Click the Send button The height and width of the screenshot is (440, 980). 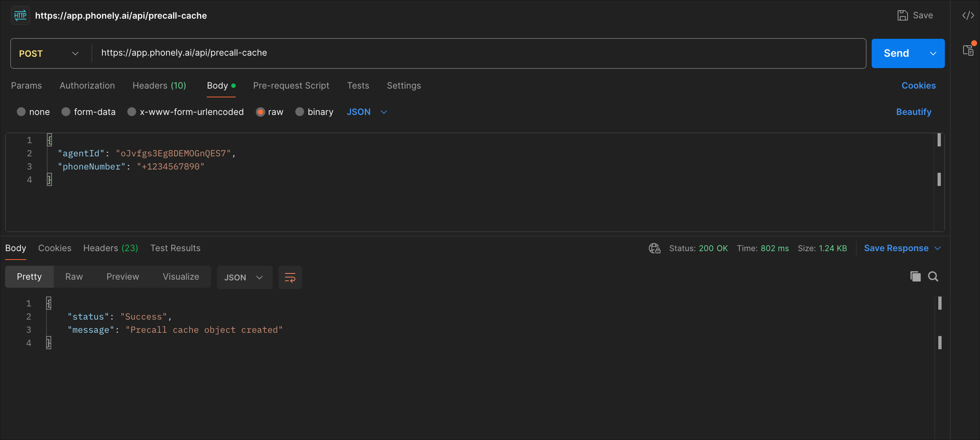(x=896, y=53)
